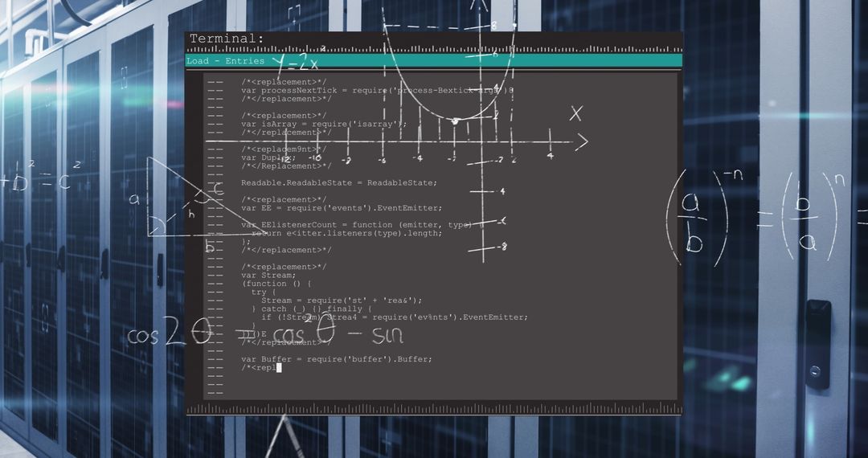Click the "Stream = require('st' + 'rea&');" line

[x=342, y=301]
